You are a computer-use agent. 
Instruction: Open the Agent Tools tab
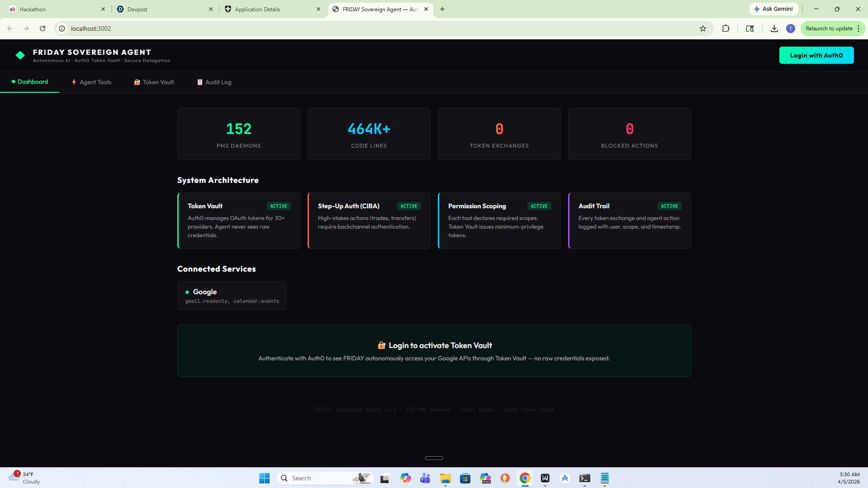(x=91, y=82)
